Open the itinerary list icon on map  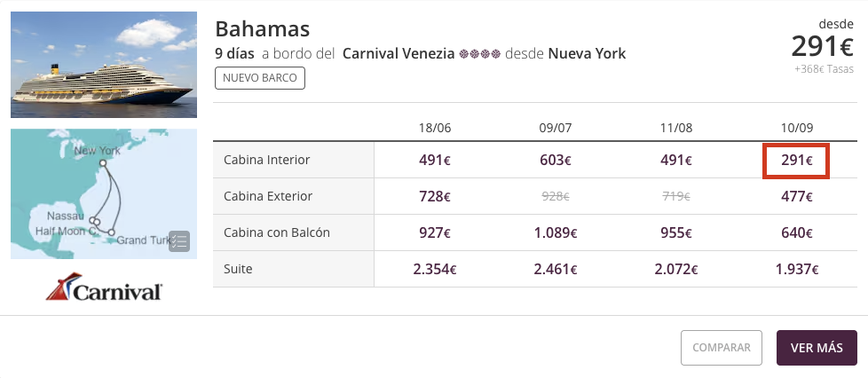click(x=178, y=241)
